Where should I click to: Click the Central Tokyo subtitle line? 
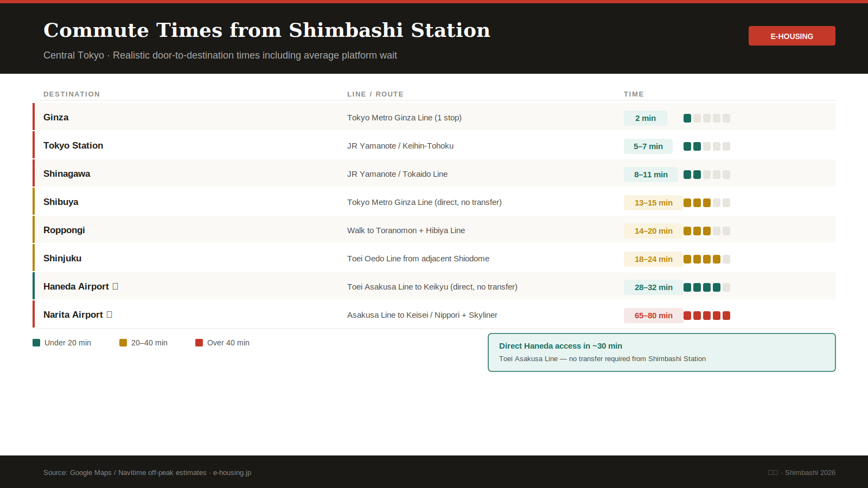[x=220, y=55]
